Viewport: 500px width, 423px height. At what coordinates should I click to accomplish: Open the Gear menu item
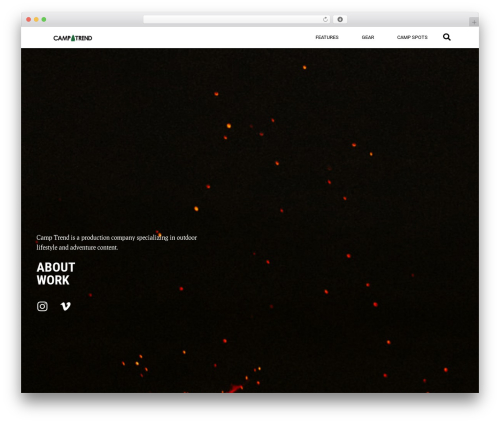368,37
